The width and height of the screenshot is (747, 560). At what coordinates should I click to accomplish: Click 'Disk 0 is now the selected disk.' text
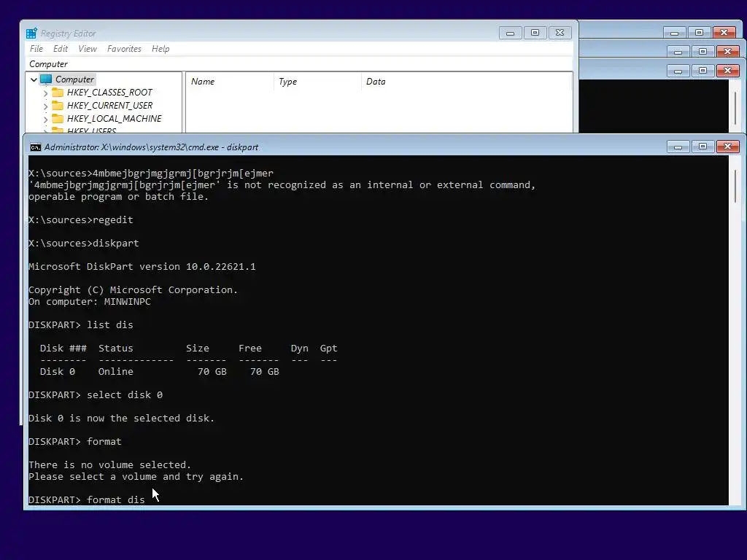[122, 418]
